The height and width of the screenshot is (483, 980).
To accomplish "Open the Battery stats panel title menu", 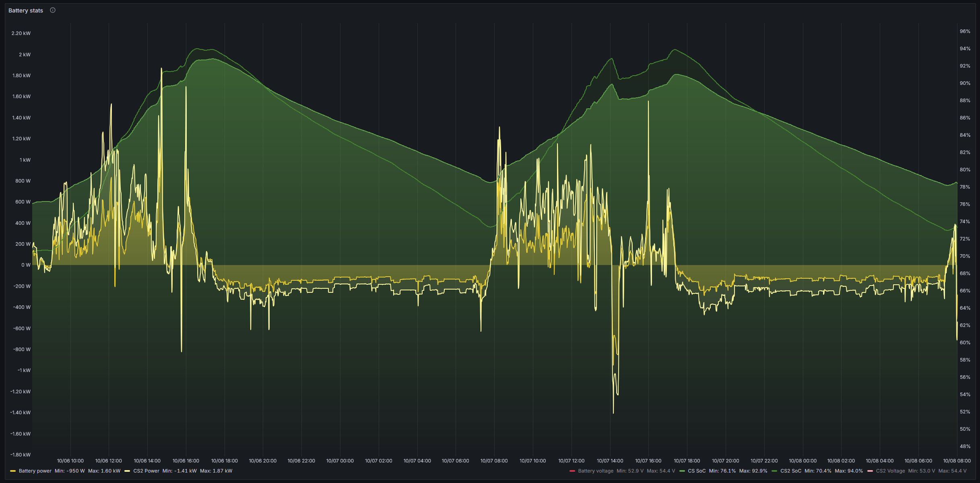I will (26, 10).
